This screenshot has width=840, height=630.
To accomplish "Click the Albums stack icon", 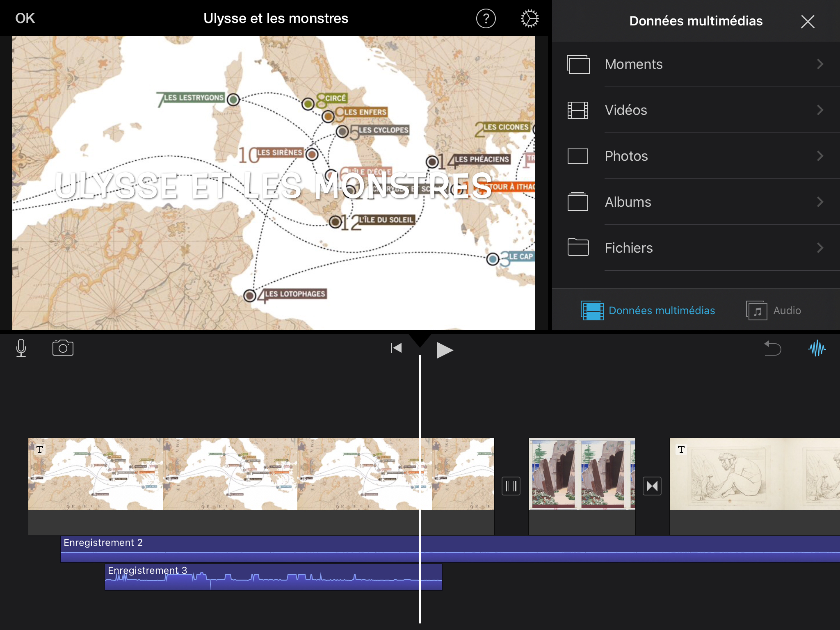I will pyautogui.click(x=578, y=201).
